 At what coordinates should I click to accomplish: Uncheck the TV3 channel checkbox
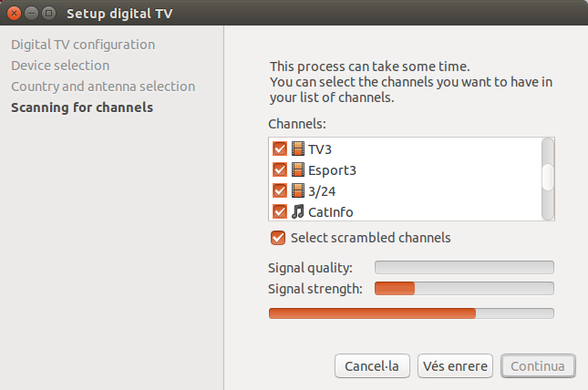[280, 149]
